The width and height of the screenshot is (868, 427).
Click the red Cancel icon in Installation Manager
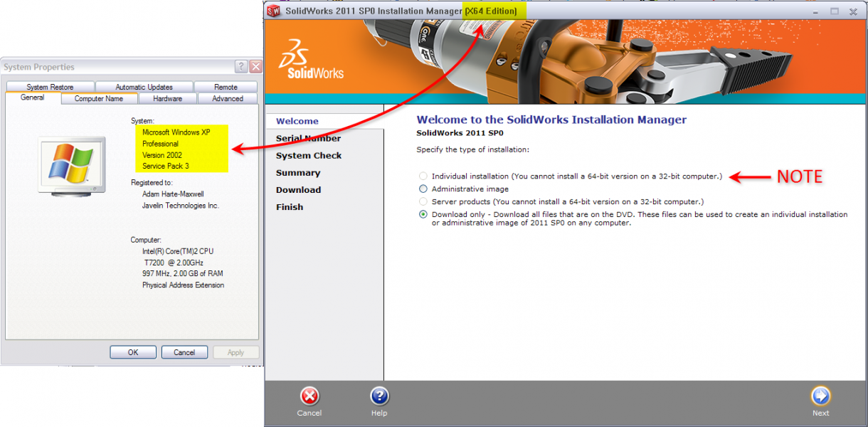(309, 396)
